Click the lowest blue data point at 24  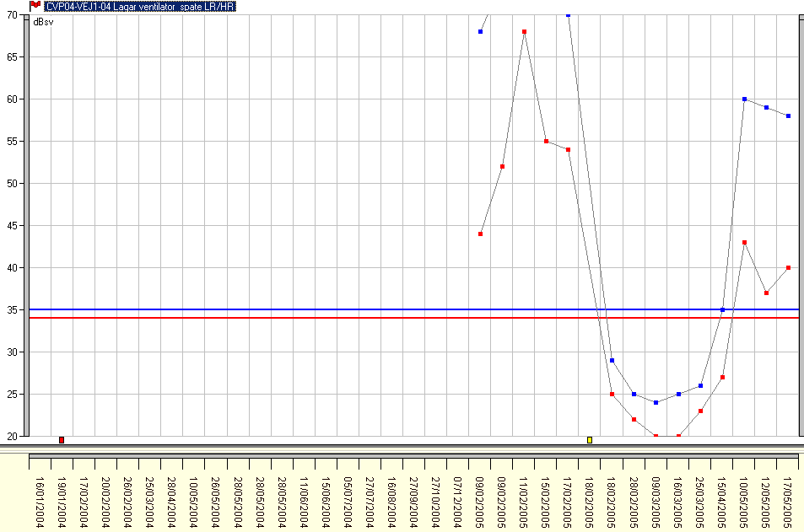click(x=656, y=403)
